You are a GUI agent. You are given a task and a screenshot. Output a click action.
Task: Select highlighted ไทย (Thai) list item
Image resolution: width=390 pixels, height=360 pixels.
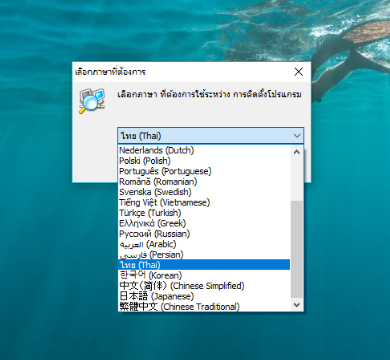click(x=204, y=265)
